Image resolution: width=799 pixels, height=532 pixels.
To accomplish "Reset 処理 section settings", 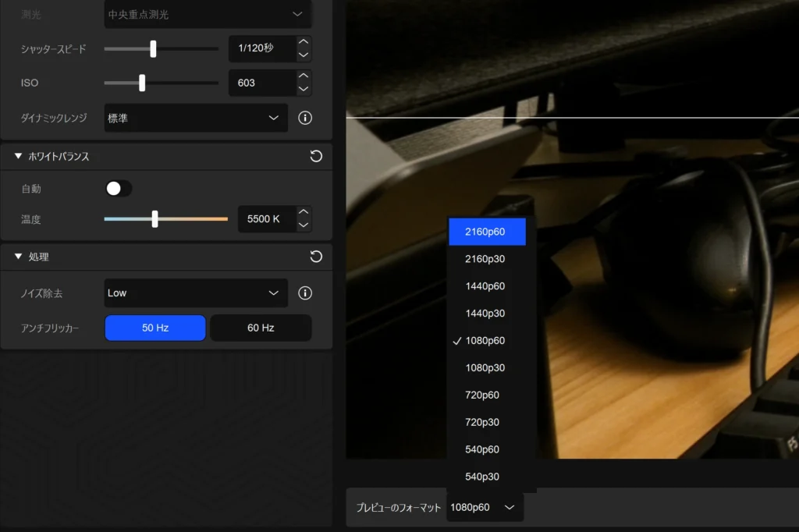I will click(316, 257).
